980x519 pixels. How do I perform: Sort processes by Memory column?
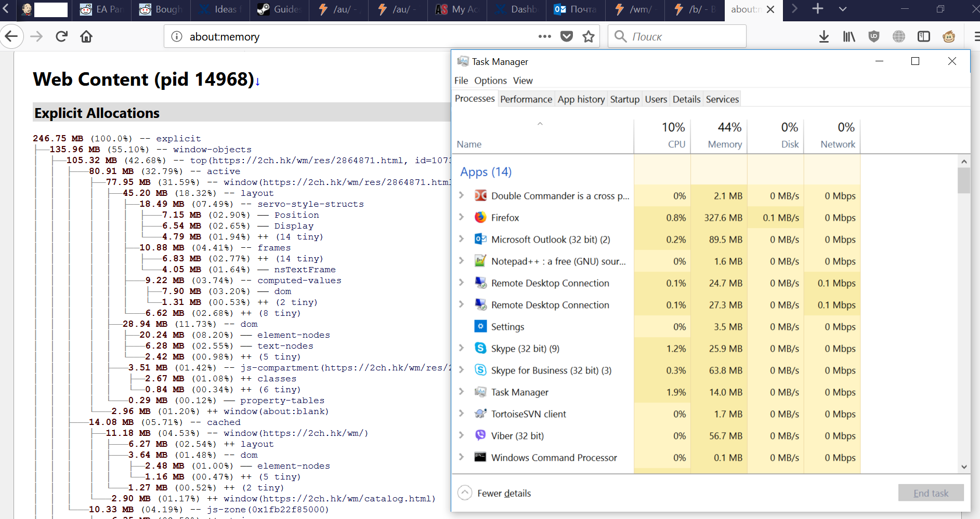point(719,135)
